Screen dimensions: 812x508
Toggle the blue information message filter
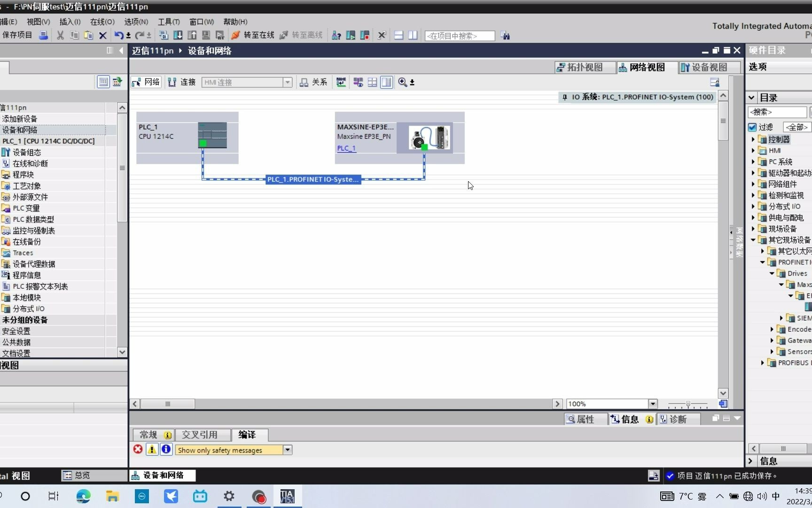tap(166, 449)
